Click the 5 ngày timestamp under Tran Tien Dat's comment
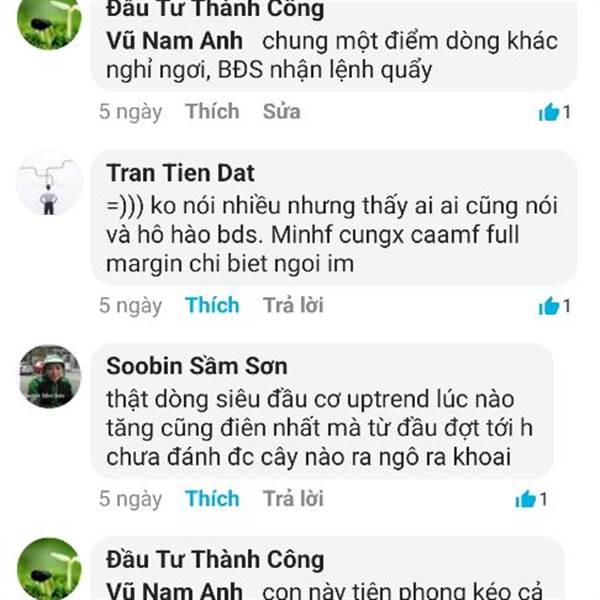Screen dimensions: 600x600 pyautogui.click(x=130, y=305)
